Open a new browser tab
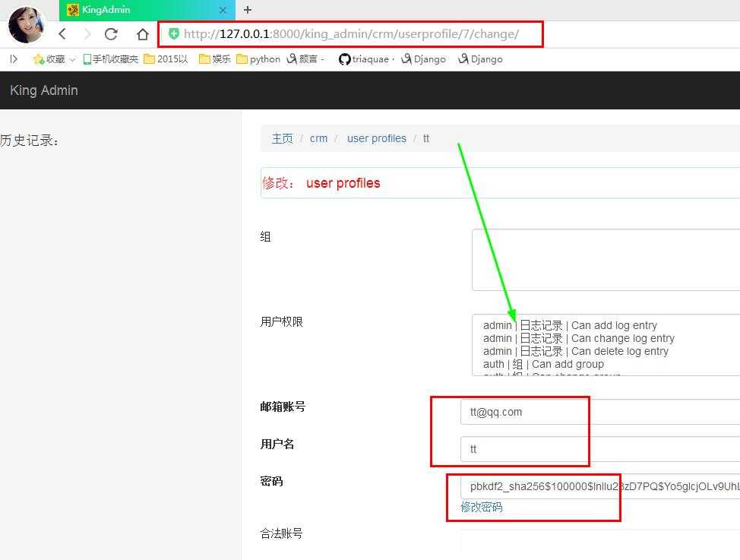The image size is (740, 560). pyautogui.click(x=247, y=9)
